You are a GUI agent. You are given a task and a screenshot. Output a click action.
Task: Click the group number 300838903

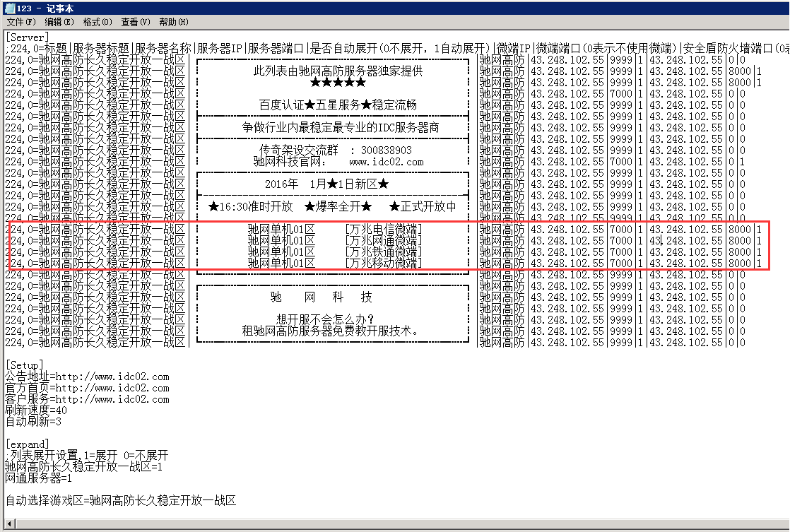pos(386,150)
